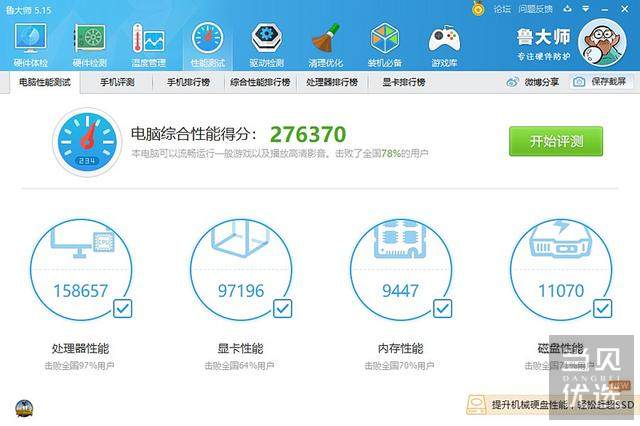
Task: Click the 提升机械硬盘性能 SSD banner
Action: (x=553, y=404)
